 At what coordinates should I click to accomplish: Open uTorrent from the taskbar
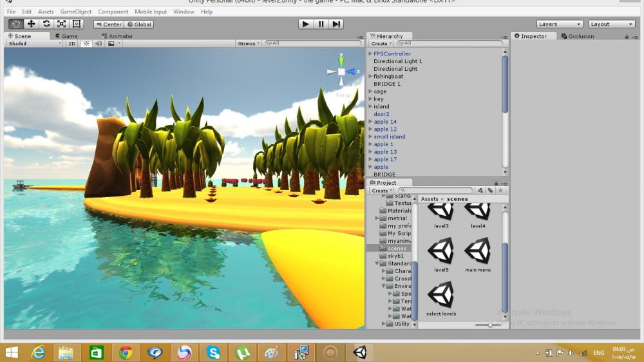point(243,352)
